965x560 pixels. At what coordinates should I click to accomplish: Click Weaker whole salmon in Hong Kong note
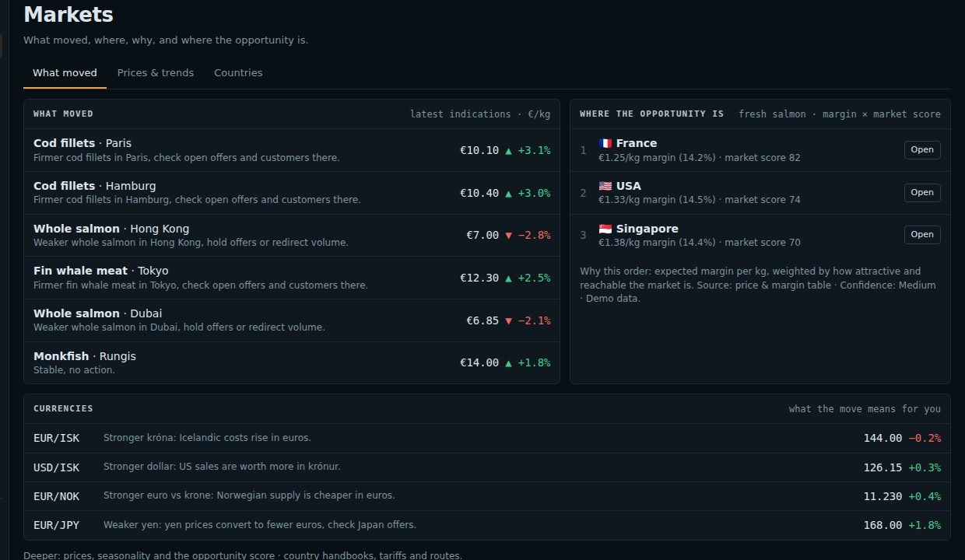(191, 243)
